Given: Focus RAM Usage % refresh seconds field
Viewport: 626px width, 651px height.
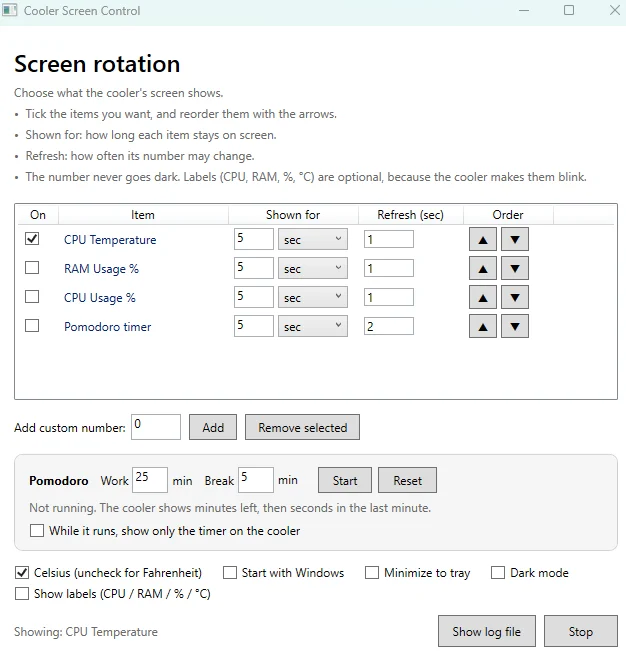Looking at the screenshot, I should [389, 269].
